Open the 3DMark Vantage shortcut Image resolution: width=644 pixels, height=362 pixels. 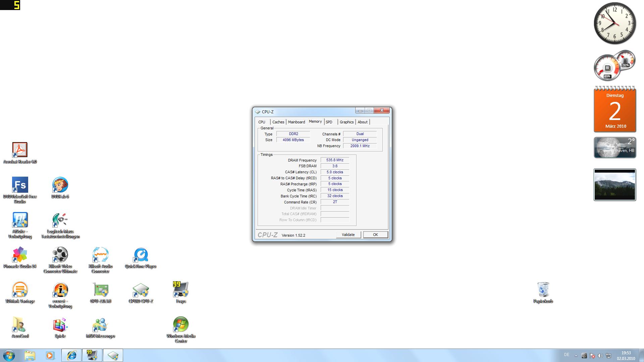coord(20,290)
